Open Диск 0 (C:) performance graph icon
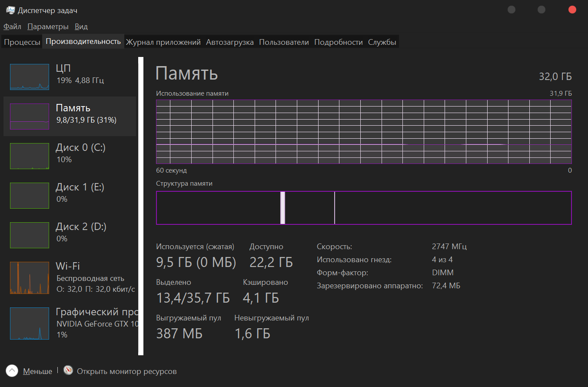The height and width of the screenshot is (387, 588). pos(29,156)
